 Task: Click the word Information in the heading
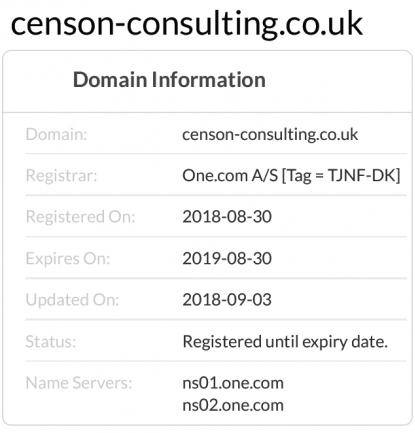(209, 80)
